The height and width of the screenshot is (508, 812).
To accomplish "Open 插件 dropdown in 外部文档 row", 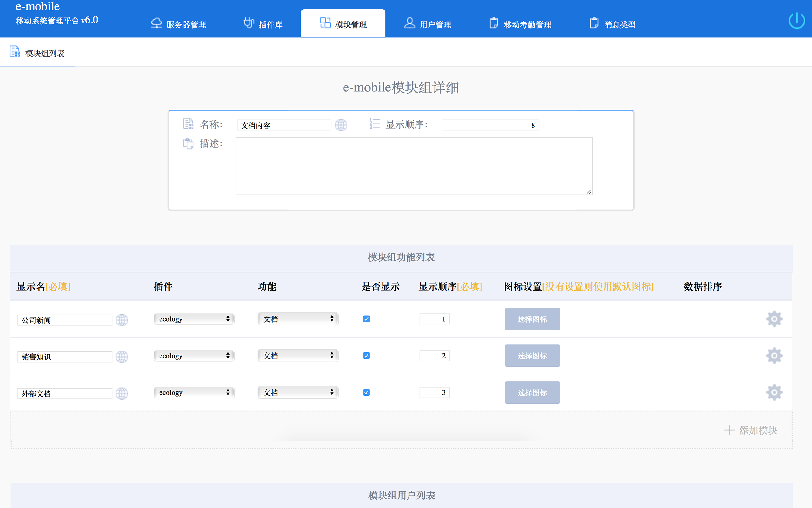I will pos(194,392).
